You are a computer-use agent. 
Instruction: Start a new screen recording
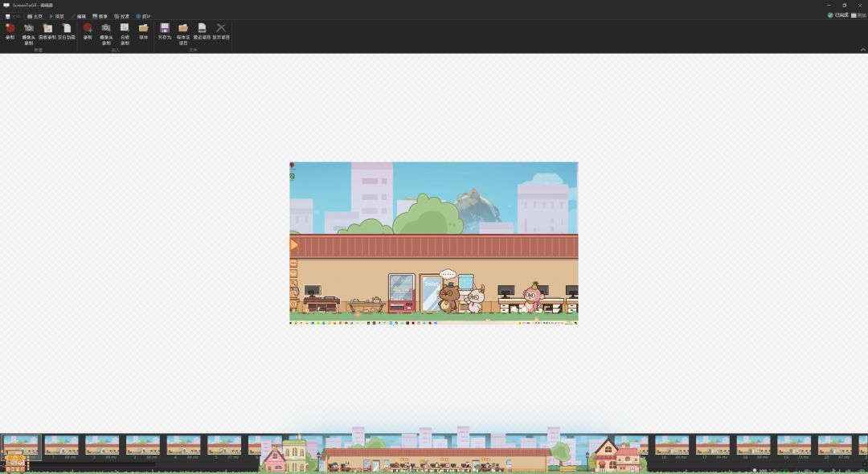coord(10,32)
